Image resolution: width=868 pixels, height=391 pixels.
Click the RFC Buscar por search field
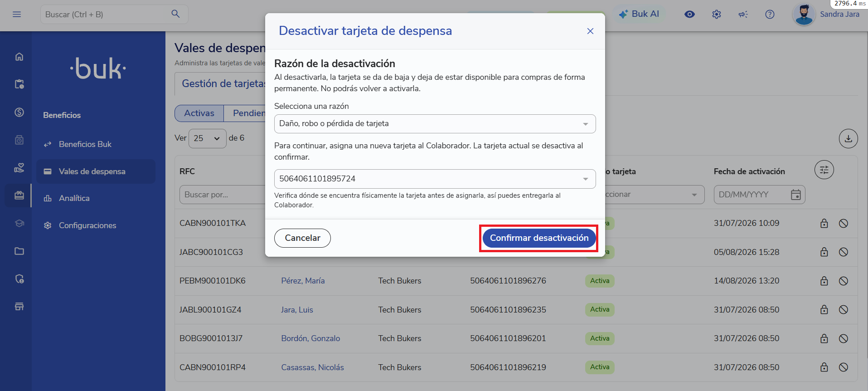[x=222, y=195]
